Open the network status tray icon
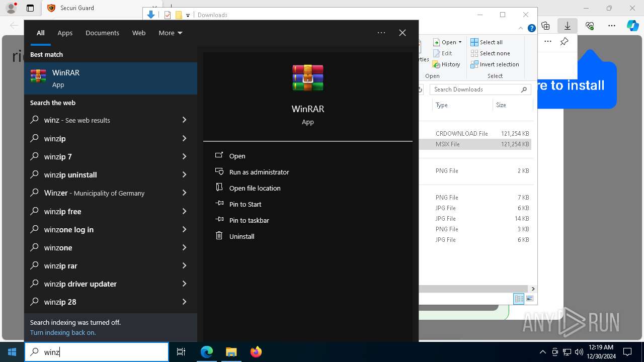This screenshot has width=644, height=362. pyautogui.click(x=567, y=352)
